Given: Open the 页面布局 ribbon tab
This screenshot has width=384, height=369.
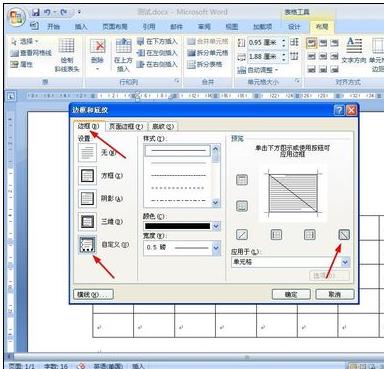Looking at the screenshot, I should pos(115,27).
